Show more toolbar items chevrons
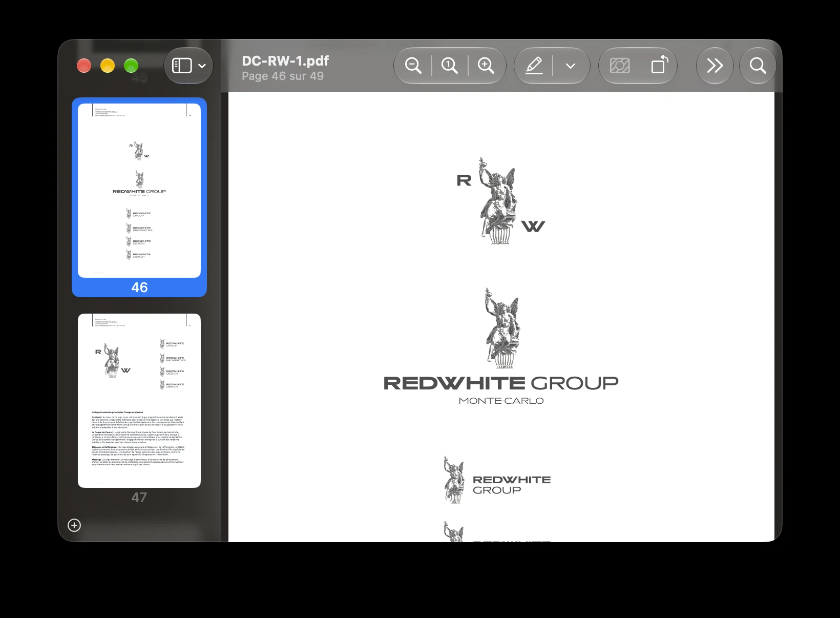 715,66
